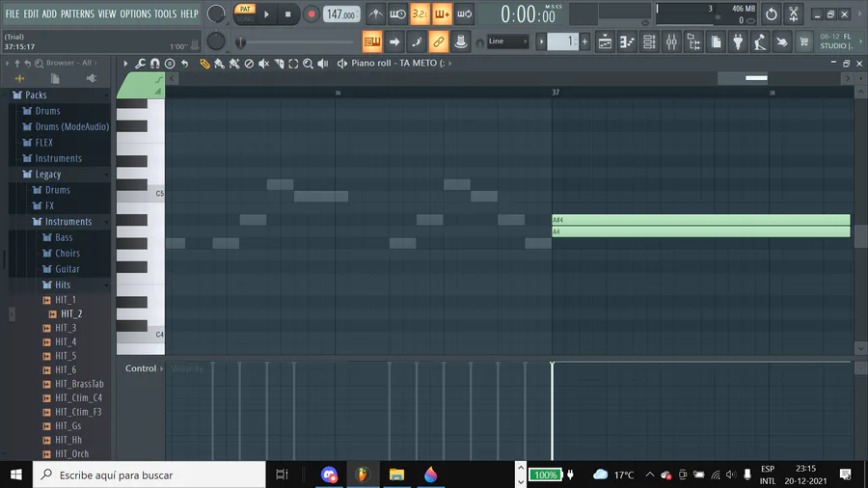Toggle step editing mode
Screen dimensions: 868x488
417,41
